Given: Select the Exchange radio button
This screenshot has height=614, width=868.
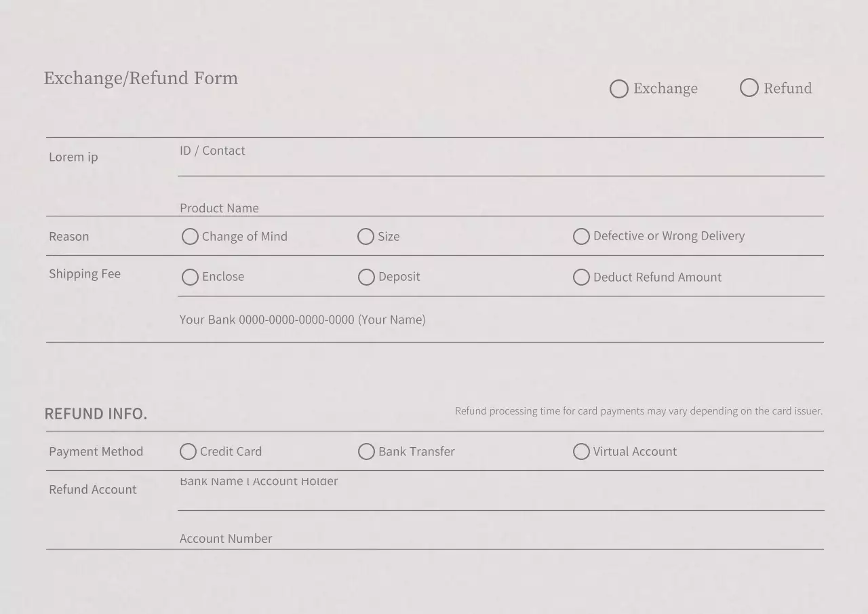Looking at the screenshot, I should click(x=619, y=89).
